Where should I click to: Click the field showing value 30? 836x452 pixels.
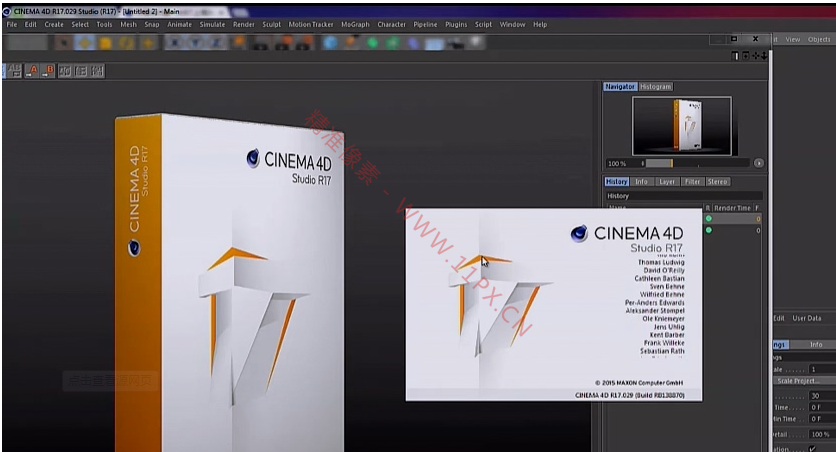point(822,396)
